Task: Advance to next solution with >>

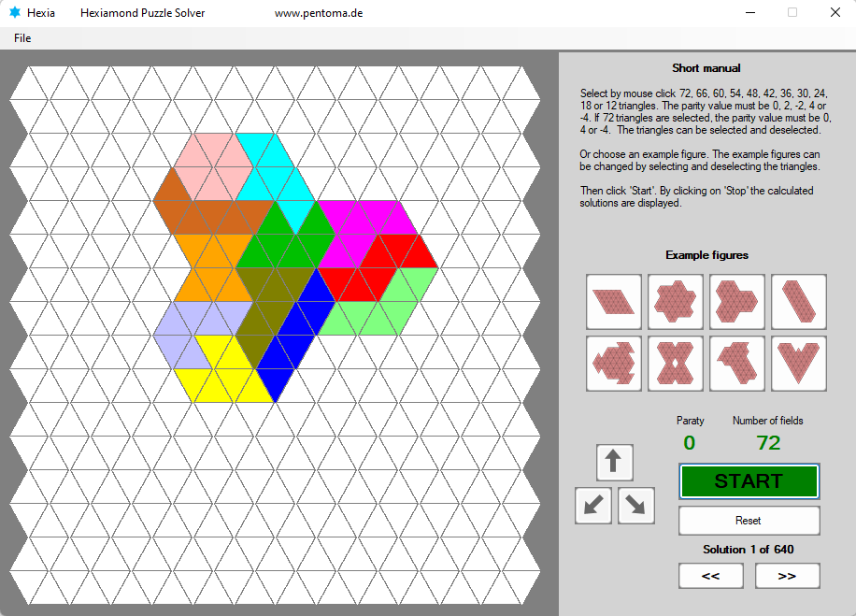Action: pos(787,576)
